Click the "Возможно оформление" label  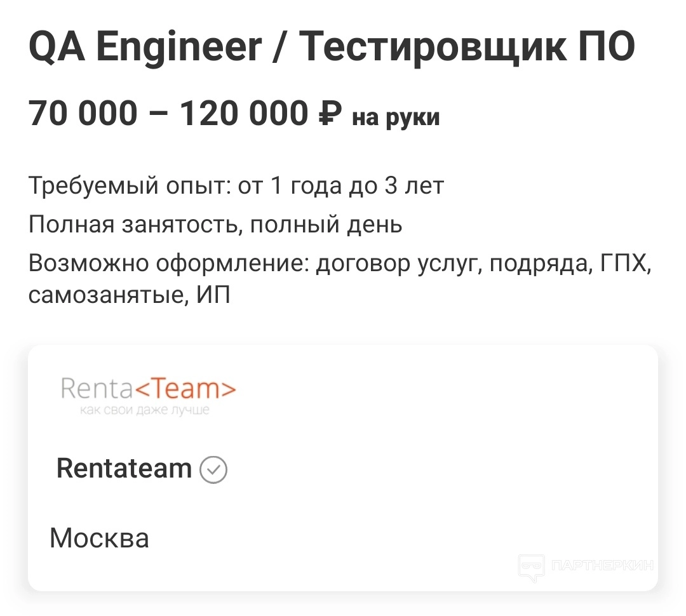point(166,264)
